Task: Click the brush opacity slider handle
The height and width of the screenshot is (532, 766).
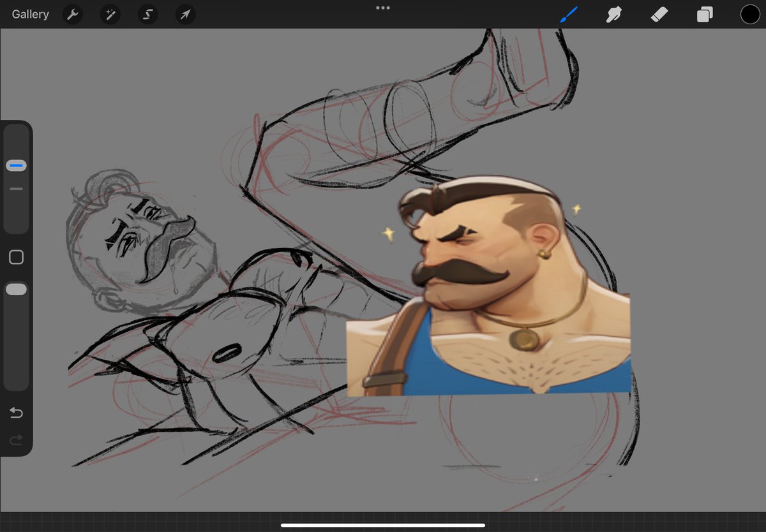Action: point(16,290)
